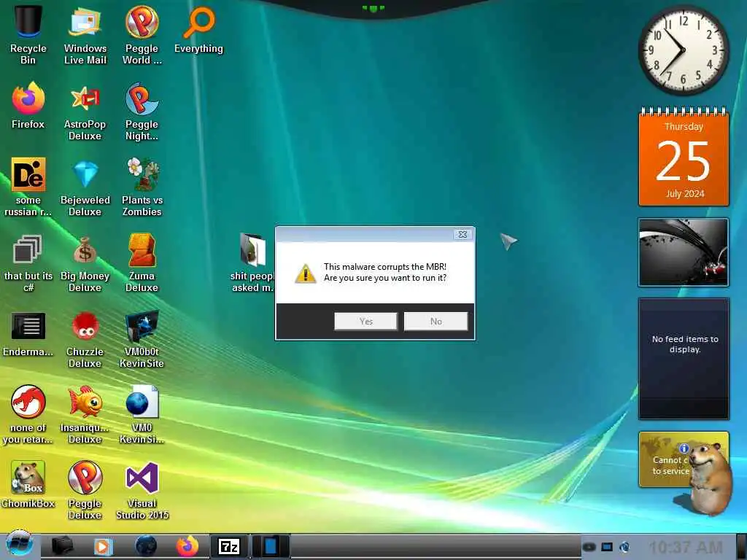Click the network tray icon
The image size is (747, 560).
tap(606, 547)
